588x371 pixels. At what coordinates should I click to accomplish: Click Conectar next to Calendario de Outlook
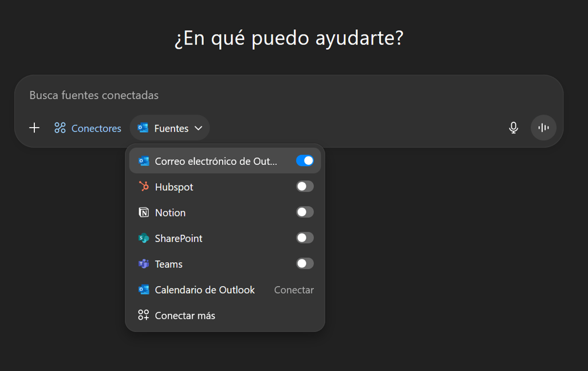(294, 290)
